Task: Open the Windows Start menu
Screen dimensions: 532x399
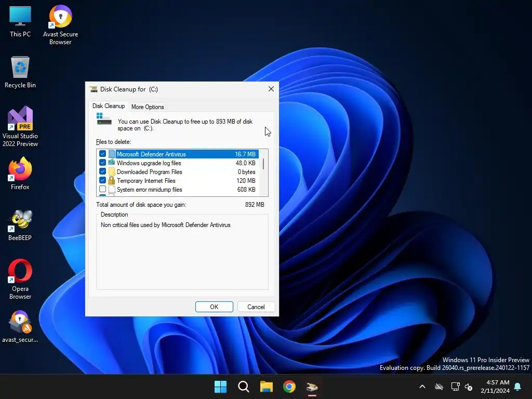Action: point(220,387)
